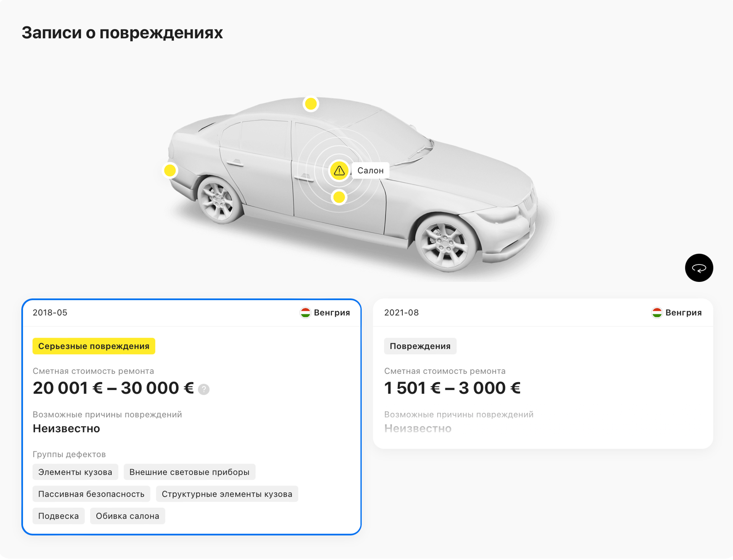Click the warning triangle icon on the car
The width and height of the screenshot is (733, 560).
pyautogui.click(x=338, y=171)
